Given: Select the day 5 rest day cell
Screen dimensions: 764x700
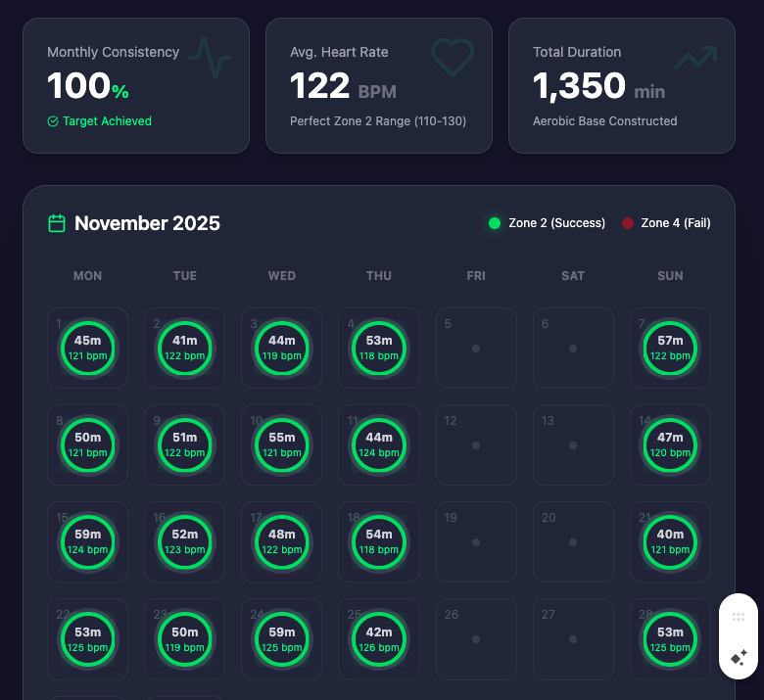Looking at the screenshot, I should (476, 349).
